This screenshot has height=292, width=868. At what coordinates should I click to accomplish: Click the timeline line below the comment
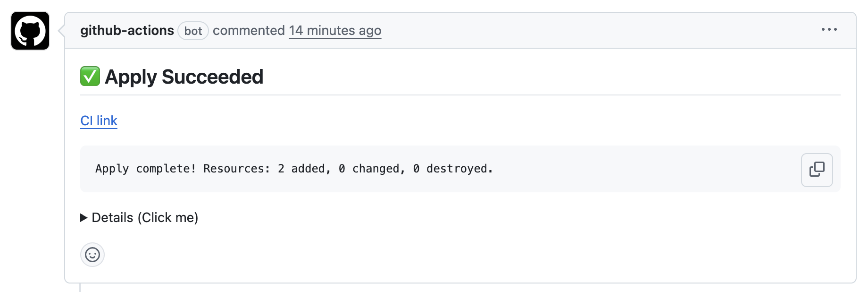(81, 288)
